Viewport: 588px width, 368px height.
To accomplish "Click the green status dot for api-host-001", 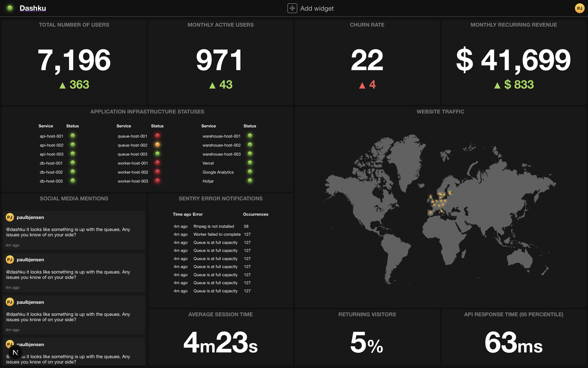I will pyautogui.click(x=73, y=136).
